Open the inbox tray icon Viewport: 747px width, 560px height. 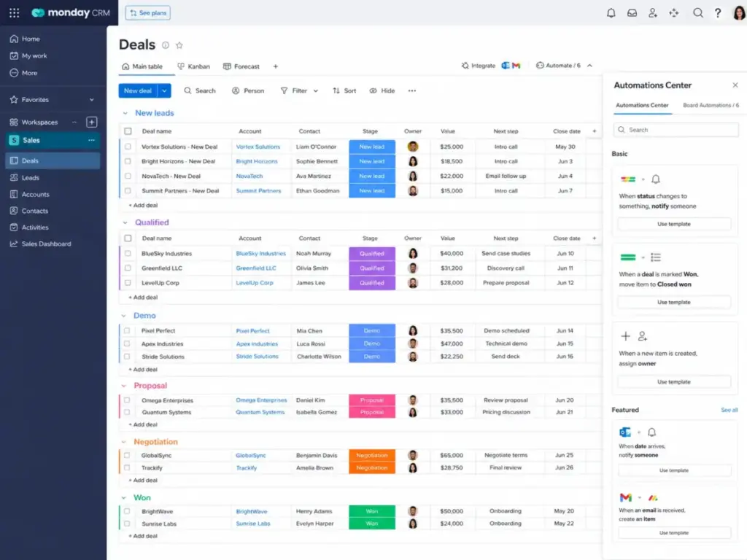tap(632, 13)
